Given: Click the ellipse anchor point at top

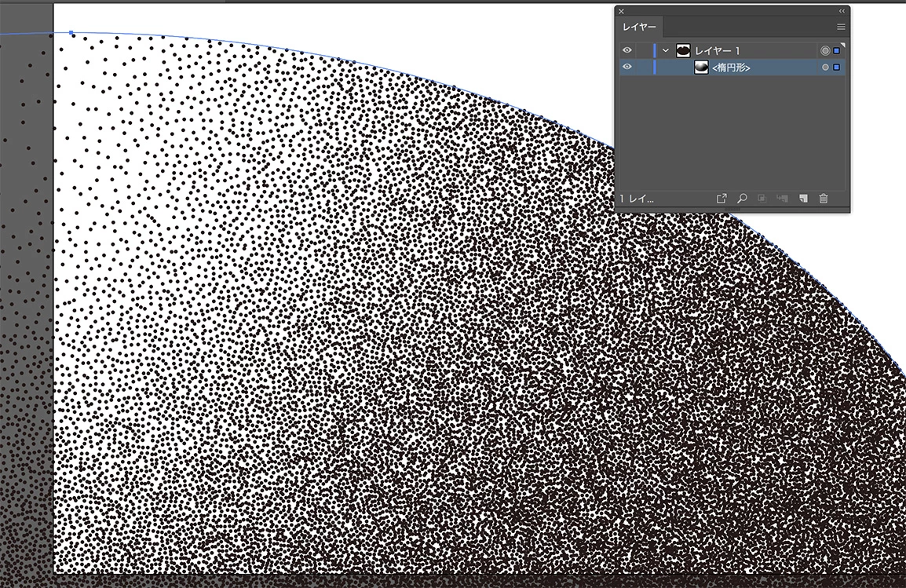Looking at the screenshot, I should 71,33.
